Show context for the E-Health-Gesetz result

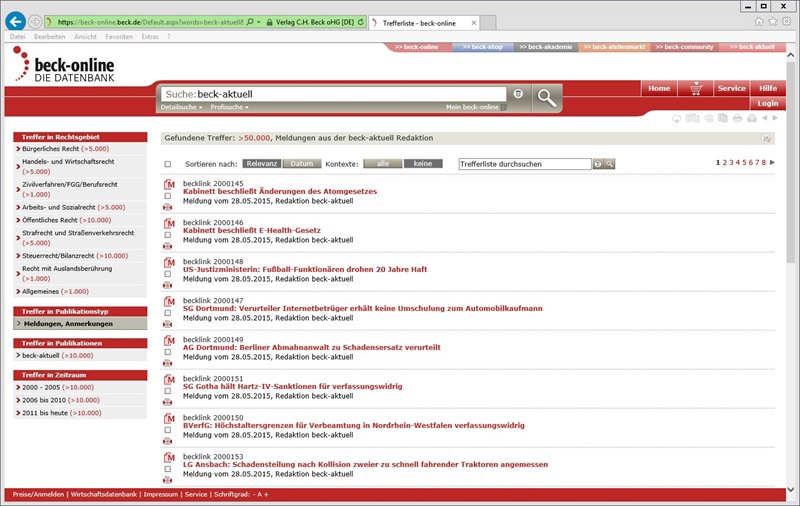167,246
